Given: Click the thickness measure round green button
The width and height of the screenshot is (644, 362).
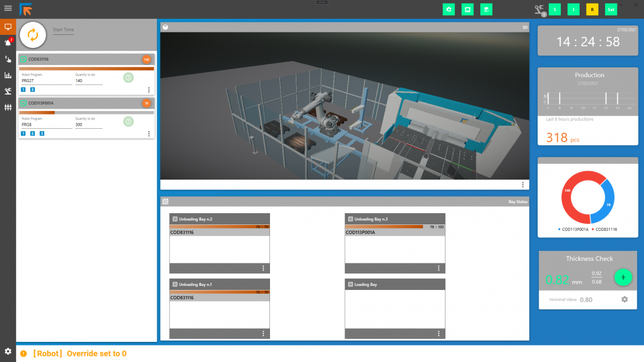Looking at the screenshot, I should (x=623, y=278).
